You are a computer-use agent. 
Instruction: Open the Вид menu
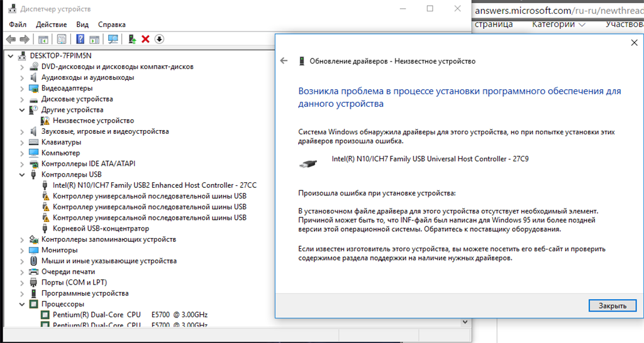pyautogui.click(x=82, y=24)
